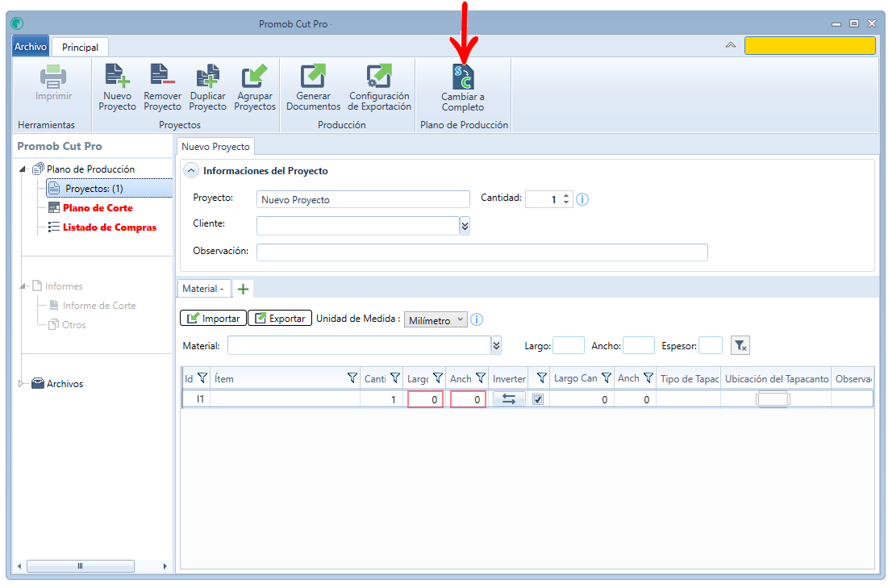Click the Remover Proyecto icon
Image resolution: width=888 pixels, height=588 pixels.
[162, 76]
